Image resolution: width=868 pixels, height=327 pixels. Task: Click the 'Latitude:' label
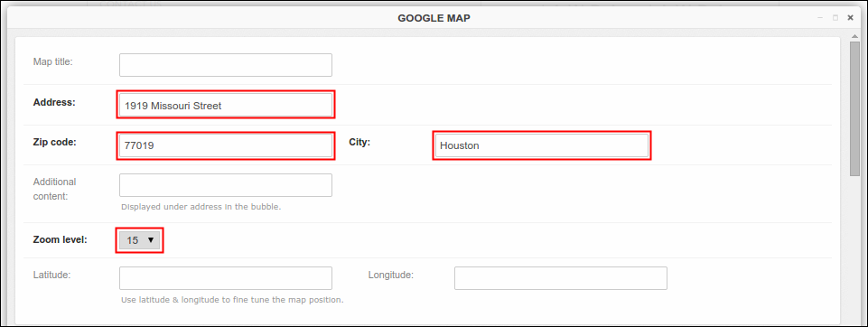51,275
